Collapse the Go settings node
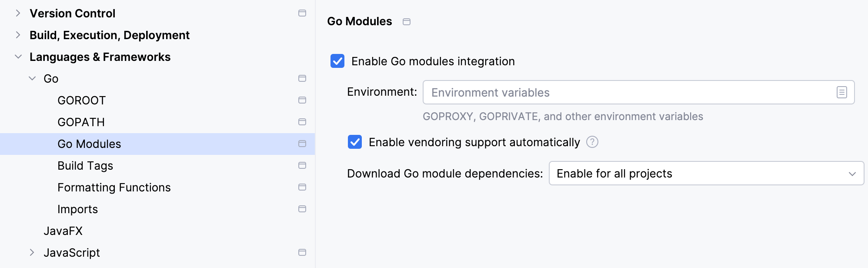This screenshot has width=868, height=268. pyautogui.click(x=32, y=78)
